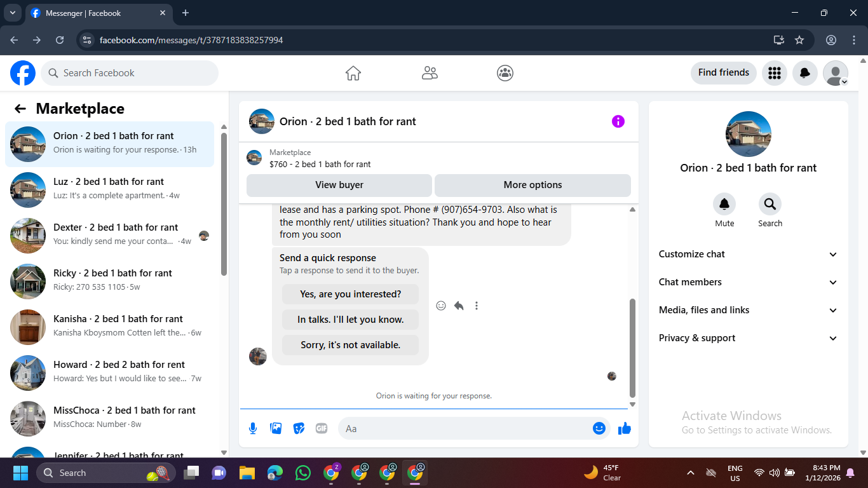The height and width of the screenshot is (488, 868).
Task: Expand the Customize chat section
Action: (x=749, y=254)
